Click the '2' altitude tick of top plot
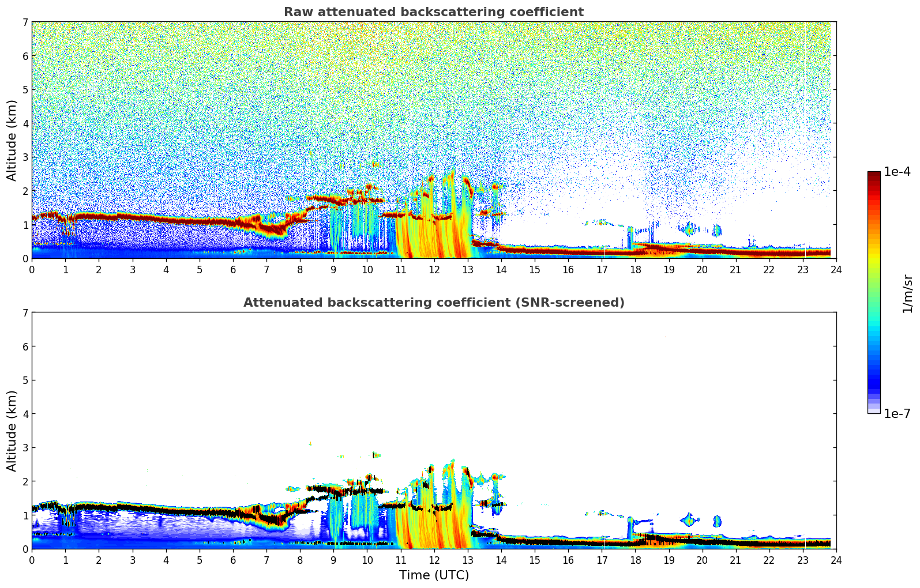This screenshot has width=920, height=588. pos(25,191)
